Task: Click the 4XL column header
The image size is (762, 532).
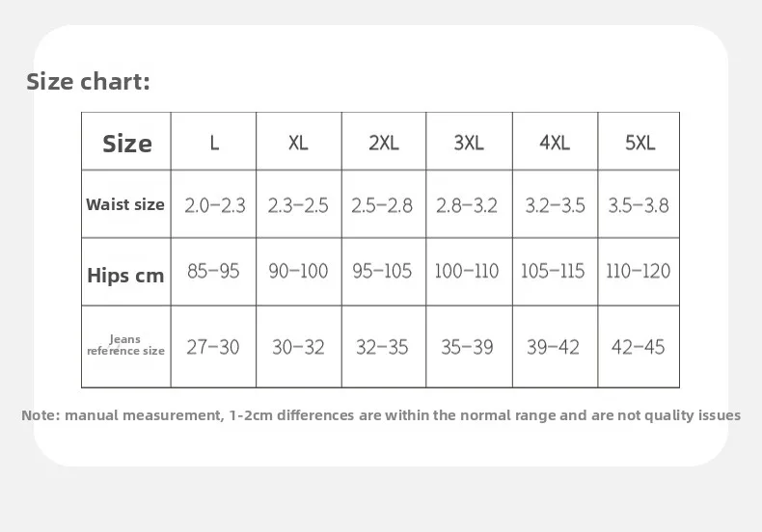Action: 554,144
